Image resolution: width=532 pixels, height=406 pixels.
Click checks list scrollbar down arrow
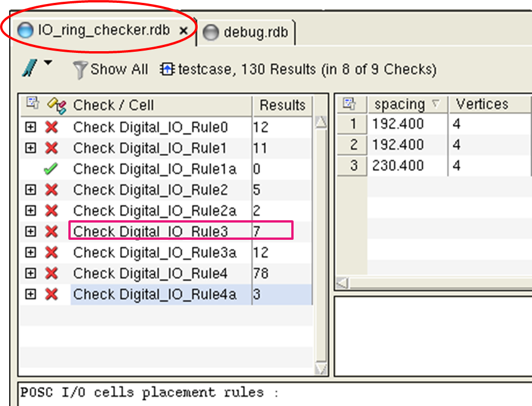[321, 369]
